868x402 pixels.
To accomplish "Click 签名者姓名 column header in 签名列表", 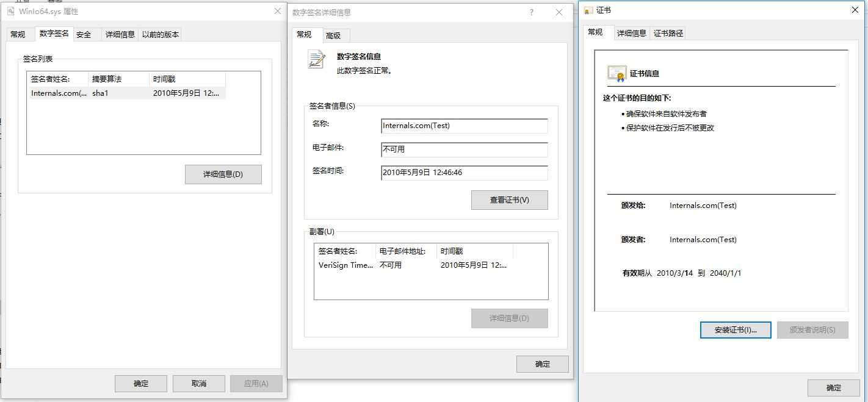I will tap(58, 79).
